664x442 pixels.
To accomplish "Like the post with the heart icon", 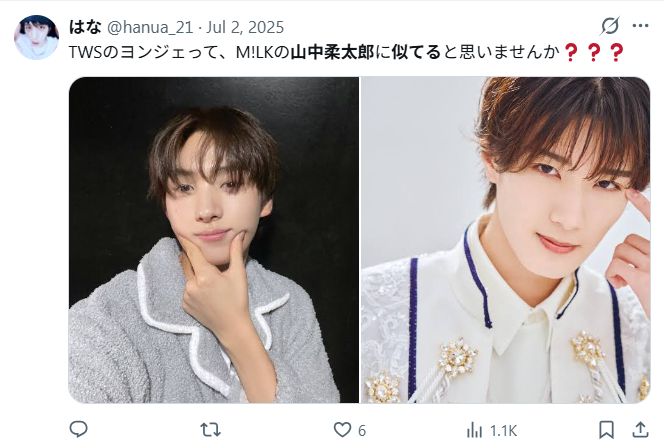I will click(342, 430).
